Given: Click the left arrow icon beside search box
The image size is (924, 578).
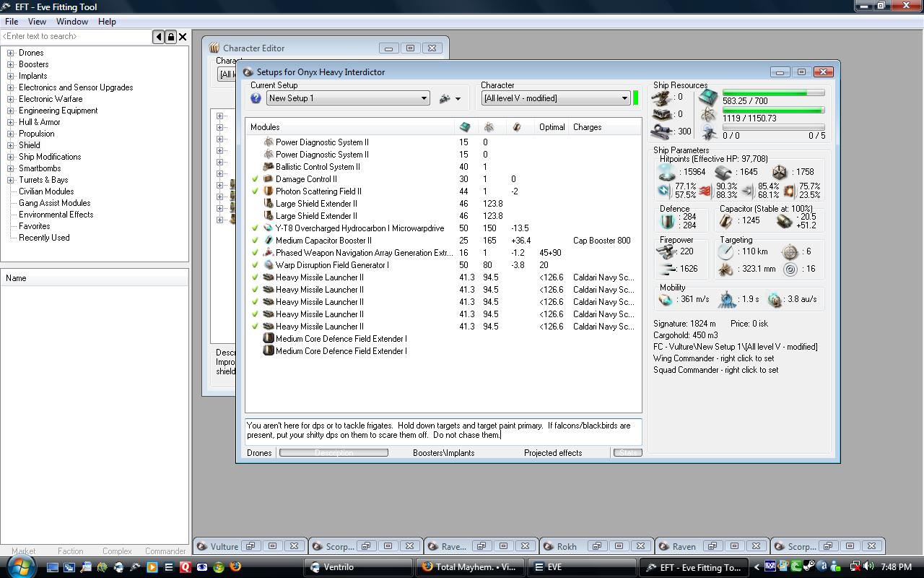Looking at the screenshot, I should coord(159,37).
